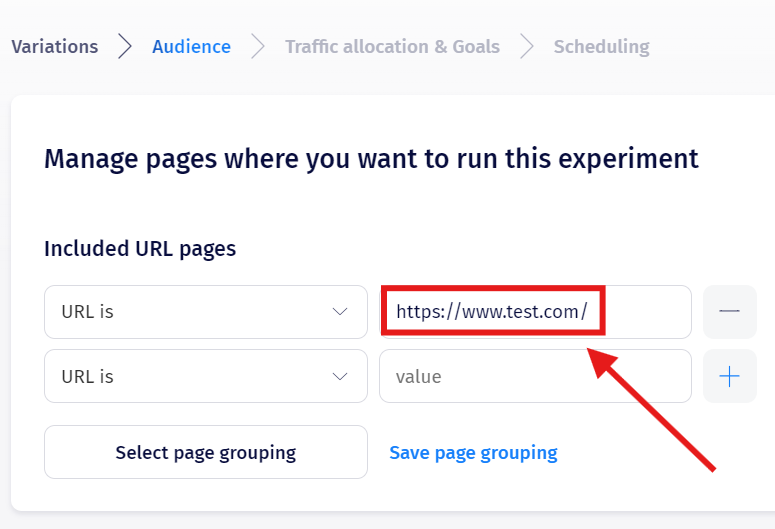
Task: Switch to the Scheduling step
Action: (601, 47)
